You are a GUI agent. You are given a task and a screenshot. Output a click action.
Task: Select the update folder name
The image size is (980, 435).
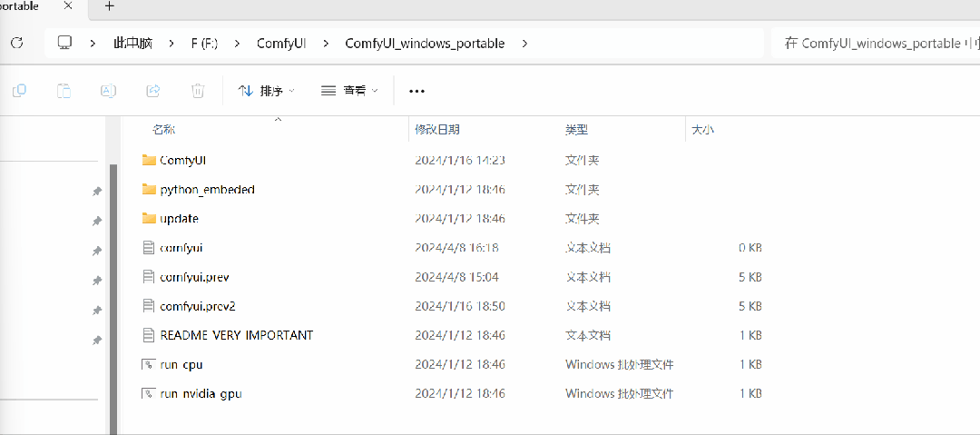click(180, 219)
